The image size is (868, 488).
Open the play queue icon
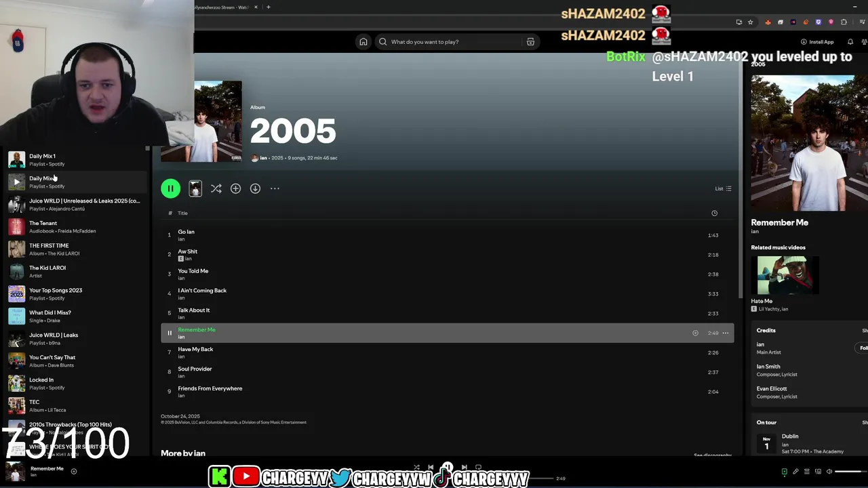pyautogui.click(x=806, y=472)
